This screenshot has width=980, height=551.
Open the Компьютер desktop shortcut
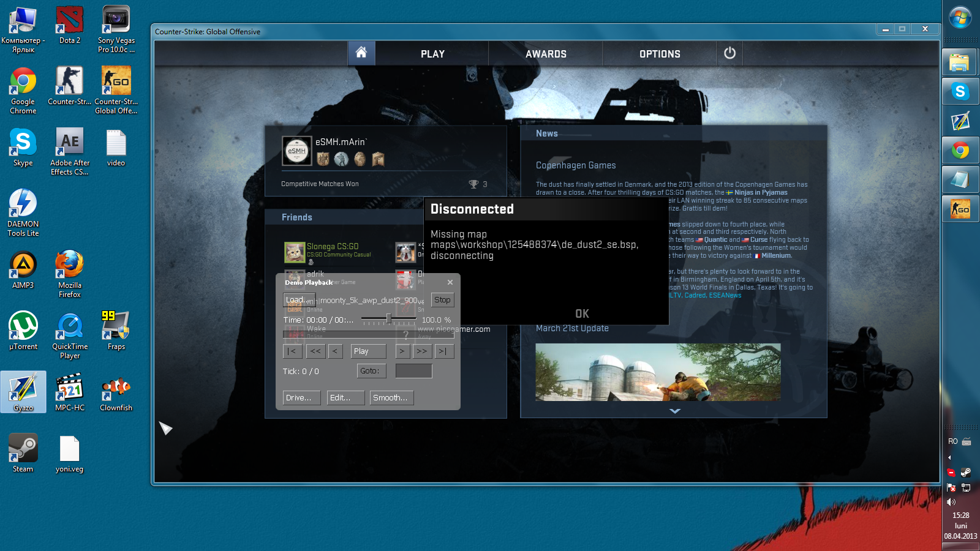[x=23, y=29]
